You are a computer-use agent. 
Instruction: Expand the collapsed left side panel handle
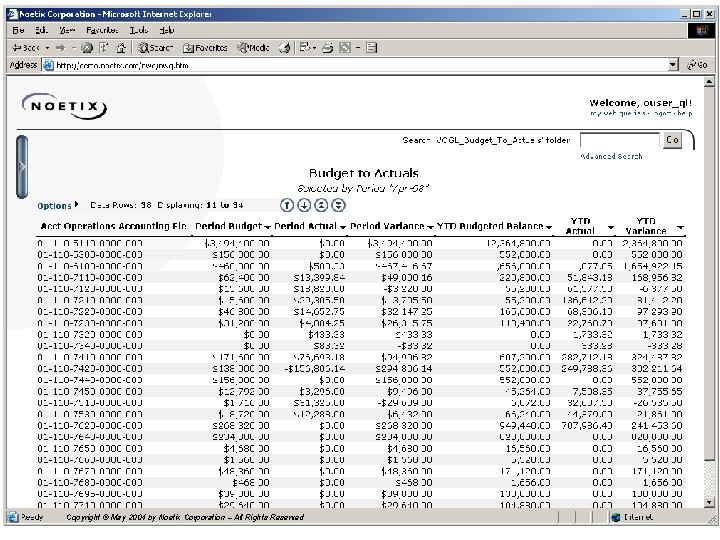point(22,167)
